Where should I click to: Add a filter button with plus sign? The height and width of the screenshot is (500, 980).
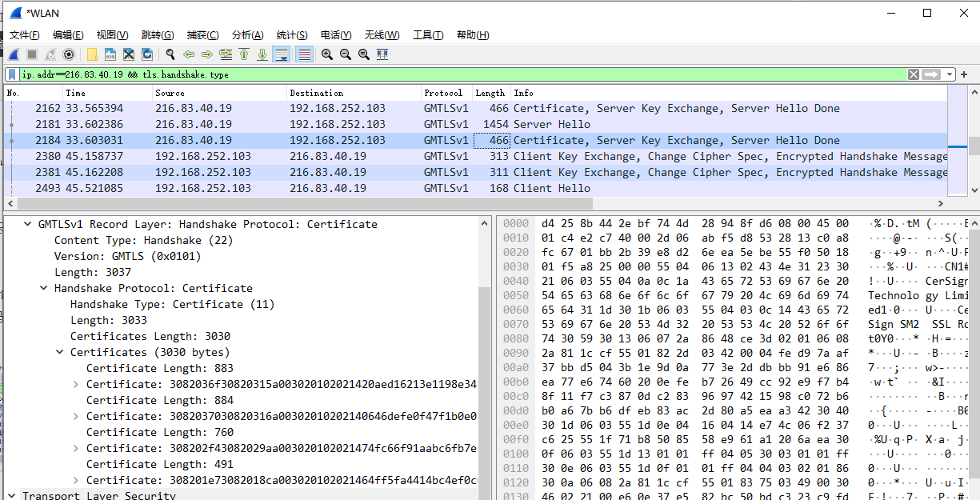(965, 74)
